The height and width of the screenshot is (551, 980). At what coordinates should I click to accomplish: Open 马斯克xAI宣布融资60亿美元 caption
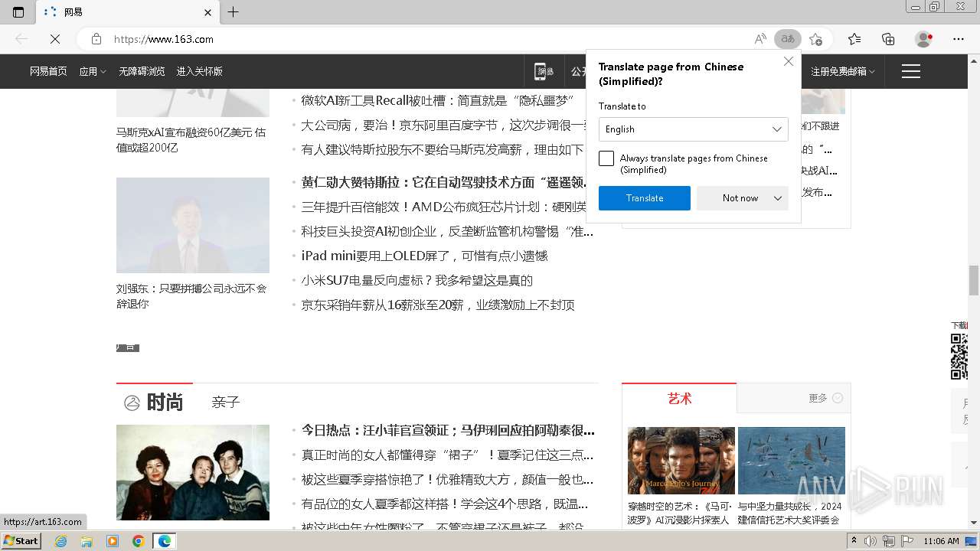(x=191, y=139)
